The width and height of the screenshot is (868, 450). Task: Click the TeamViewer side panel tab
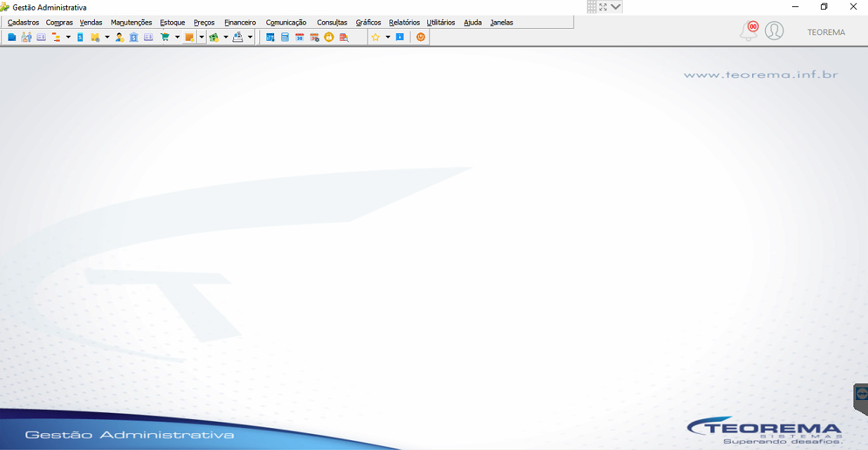coord(861,399)
